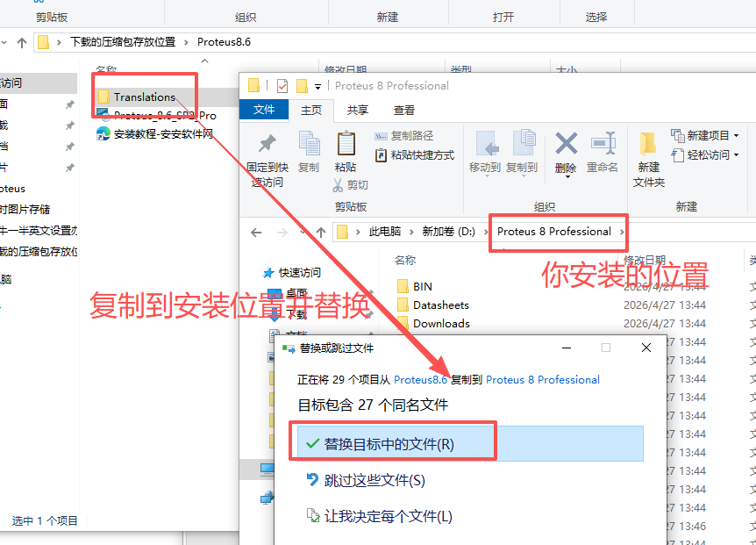Image resolution: width=756 pixels, height=545 pixels.
Task: Click Paste shortcut in the ribbon
Action: click(x=415, y=155)
